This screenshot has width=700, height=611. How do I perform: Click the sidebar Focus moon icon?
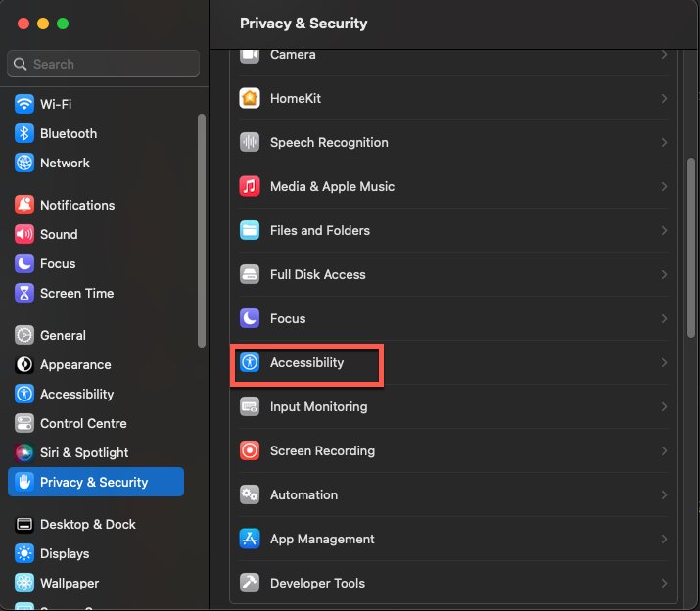pos(24,264)
